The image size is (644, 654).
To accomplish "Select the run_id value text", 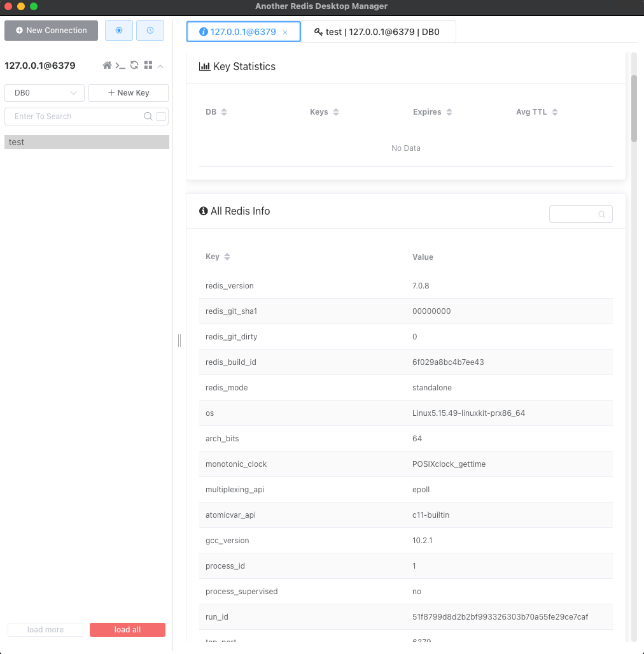I will coord(500,617).
